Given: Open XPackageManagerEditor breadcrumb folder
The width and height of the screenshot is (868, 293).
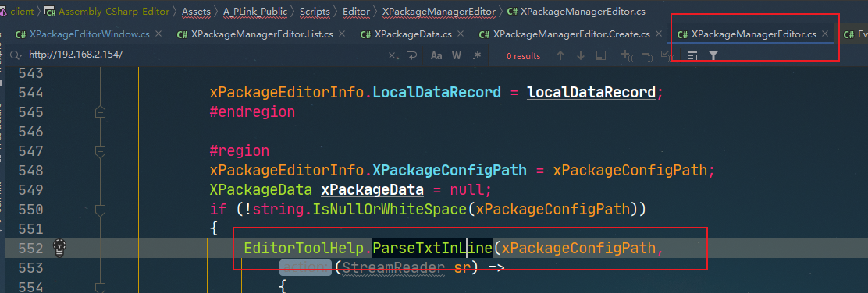Looking at the screenshot, I should click(x=439, y=11).
